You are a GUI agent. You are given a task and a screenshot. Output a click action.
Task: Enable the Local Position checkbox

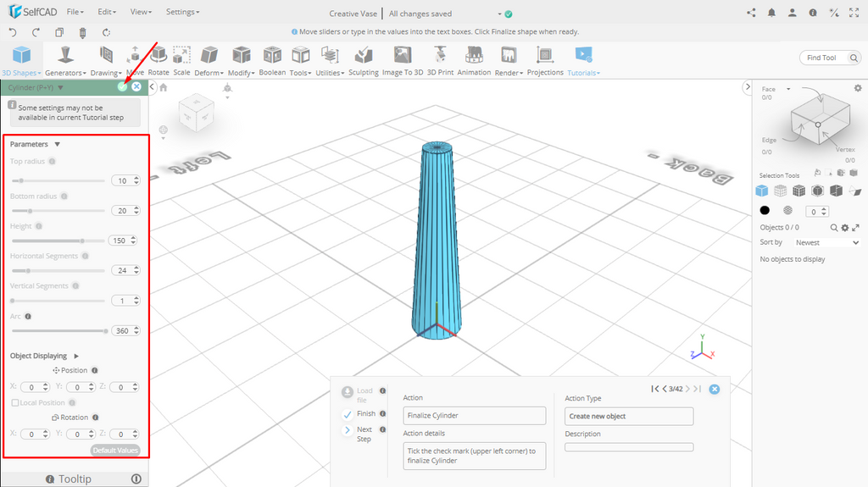click(x=15, y=403)
